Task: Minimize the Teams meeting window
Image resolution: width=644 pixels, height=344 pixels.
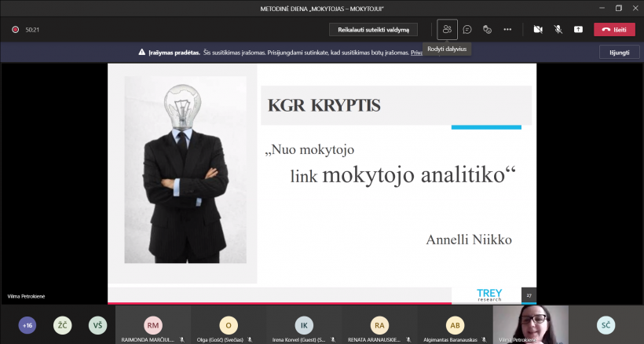Action: point(602,8)
